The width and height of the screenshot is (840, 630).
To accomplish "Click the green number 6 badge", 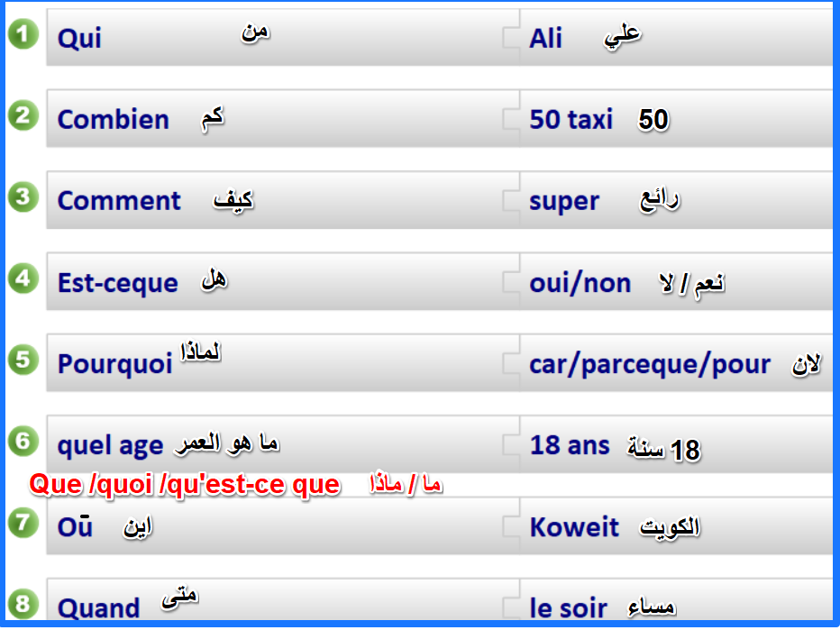I will coord(23,441).
